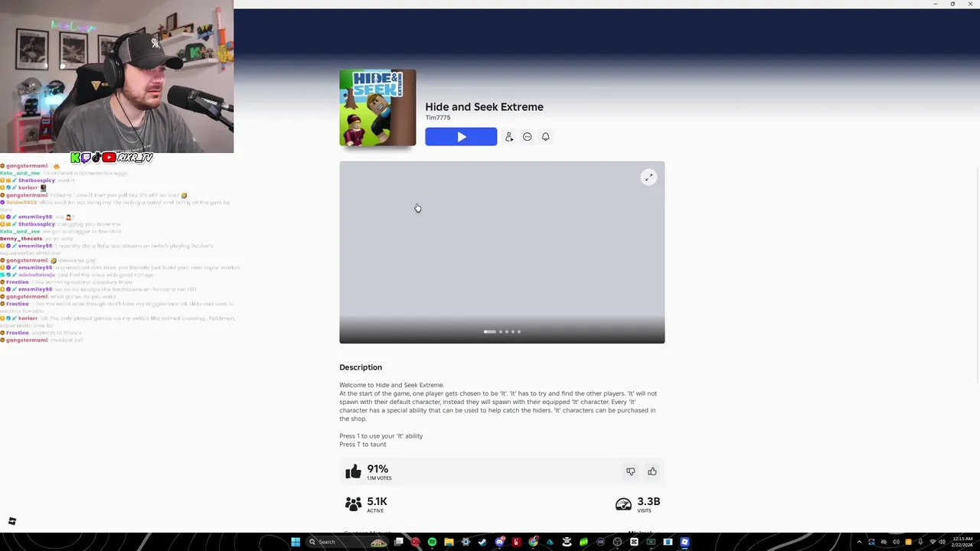
Task: Open CapCut from the taskbar
Action: click(634, 542)
